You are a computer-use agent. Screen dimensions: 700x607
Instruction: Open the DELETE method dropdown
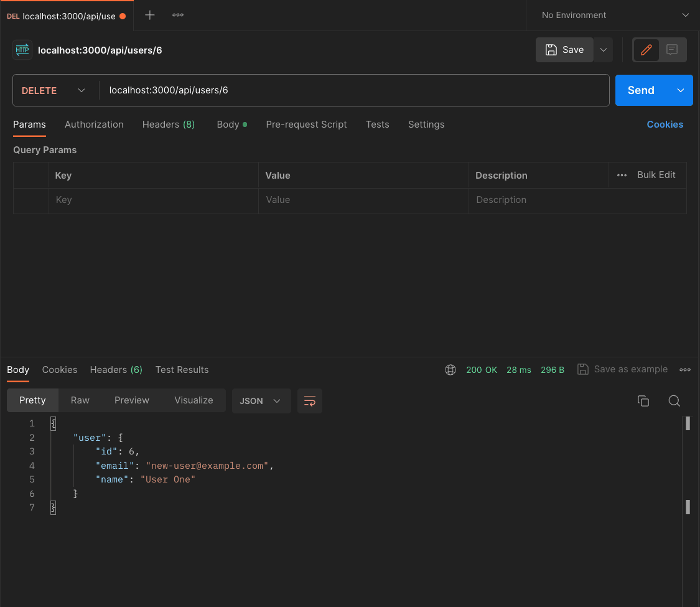(x=54, y=90)
